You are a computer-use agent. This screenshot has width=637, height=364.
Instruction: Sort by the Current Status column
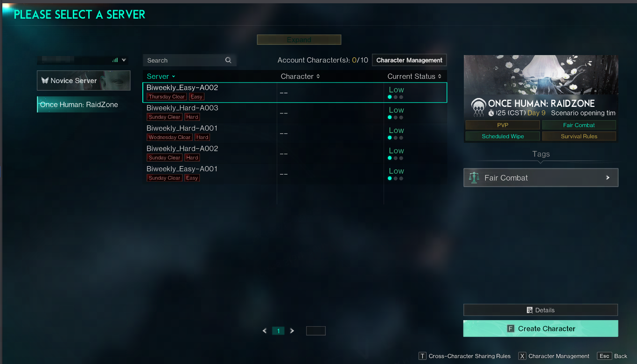pos(414,77)
